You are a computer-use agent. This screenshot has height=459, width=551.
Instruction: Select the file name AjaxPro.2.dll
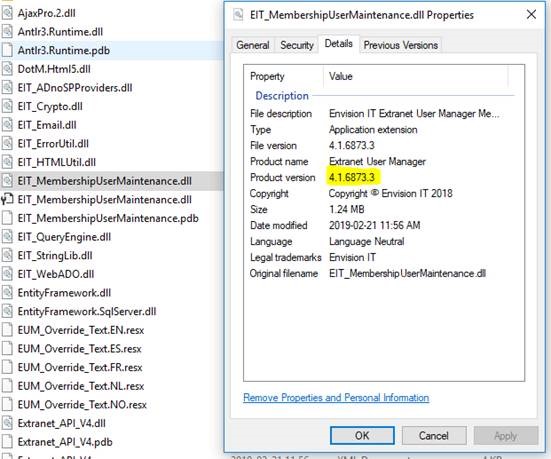46,13
